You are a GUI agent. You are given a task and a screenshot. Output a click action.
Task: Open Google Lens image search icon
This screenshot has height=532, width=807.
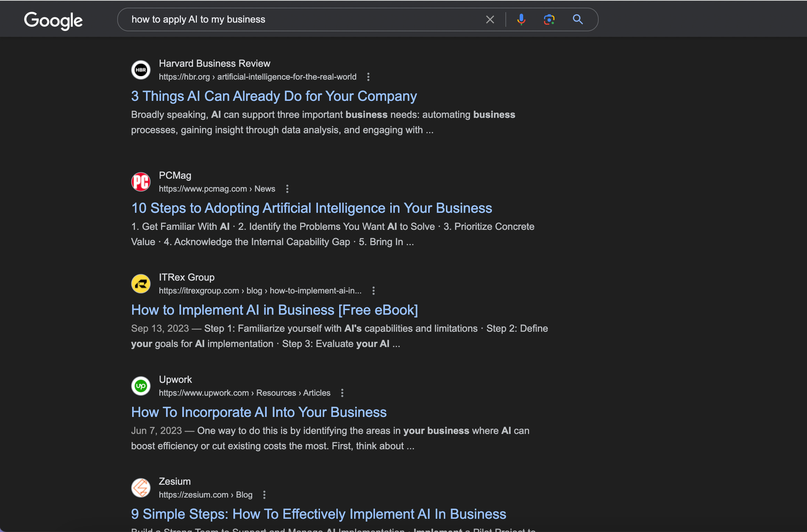[549, 19]
